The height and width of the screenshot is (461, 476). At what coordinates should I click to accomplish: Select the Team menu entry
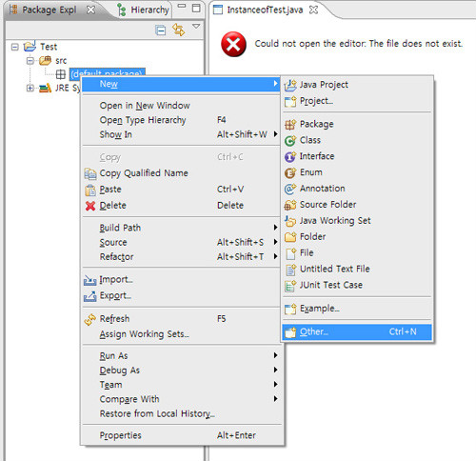pos(181,385)
